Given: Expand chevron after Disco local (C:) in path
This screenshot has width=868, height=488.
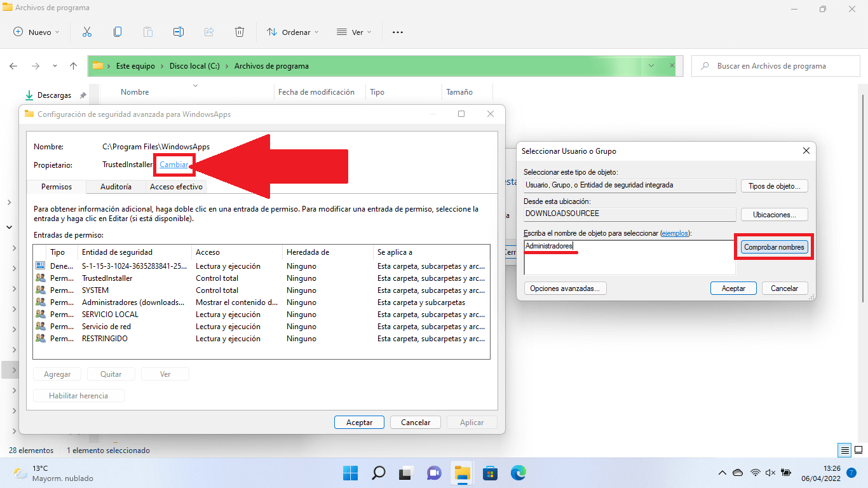Looking at the screenshot, I should (227, 66).
